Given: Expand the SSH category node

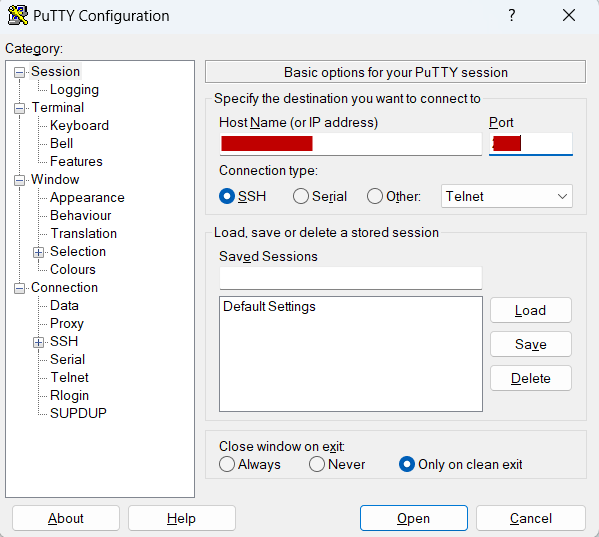Looking at the screenshot, I should 38,342.
